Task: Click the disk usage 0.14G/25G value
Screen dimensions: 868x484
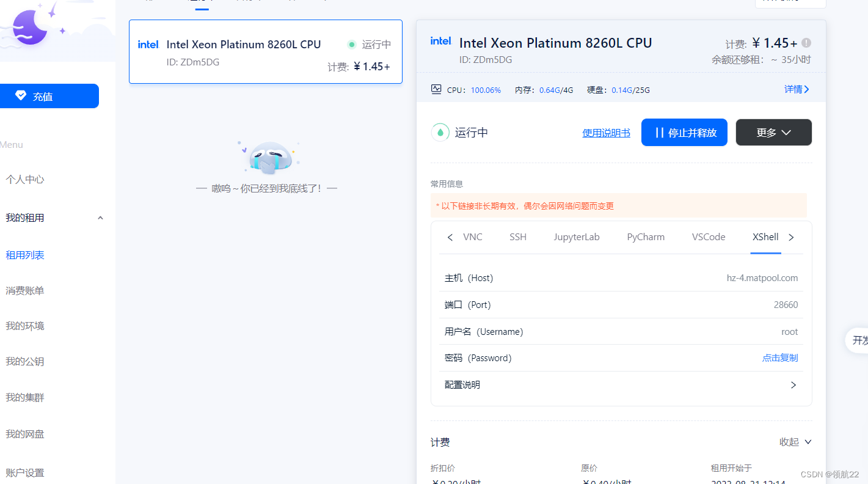Action: [631, 90]
